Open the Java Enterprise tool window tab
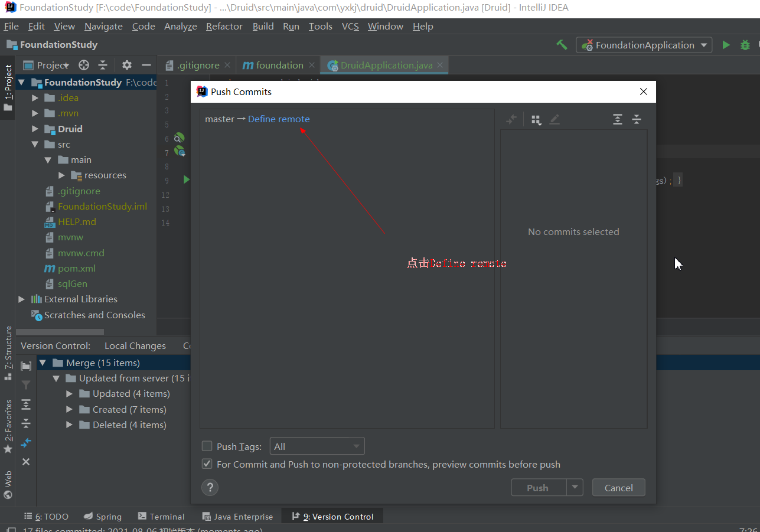The width and height of the screenshot is (760, 532). [237, 517]
